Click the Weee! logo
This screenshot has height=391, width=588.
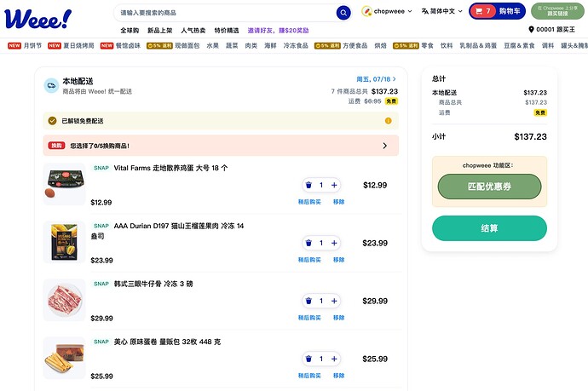(x=37, y=19)
